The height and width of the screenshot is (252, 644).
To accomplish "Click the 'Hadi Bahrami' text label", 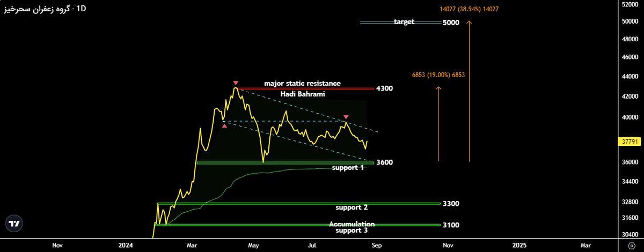I will click(x=303, y=94).
